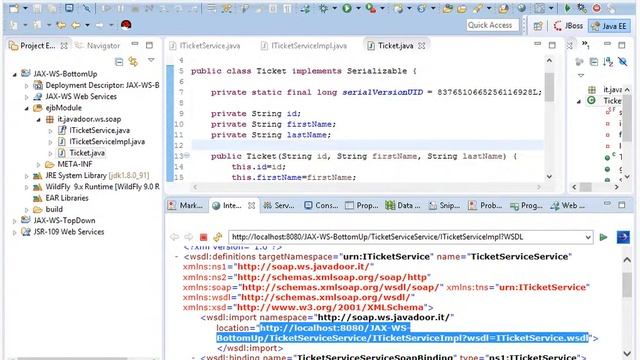640x360 pixels.
Task: Click the Red Hat icon in the toolbar
Action: pos(126,25)
